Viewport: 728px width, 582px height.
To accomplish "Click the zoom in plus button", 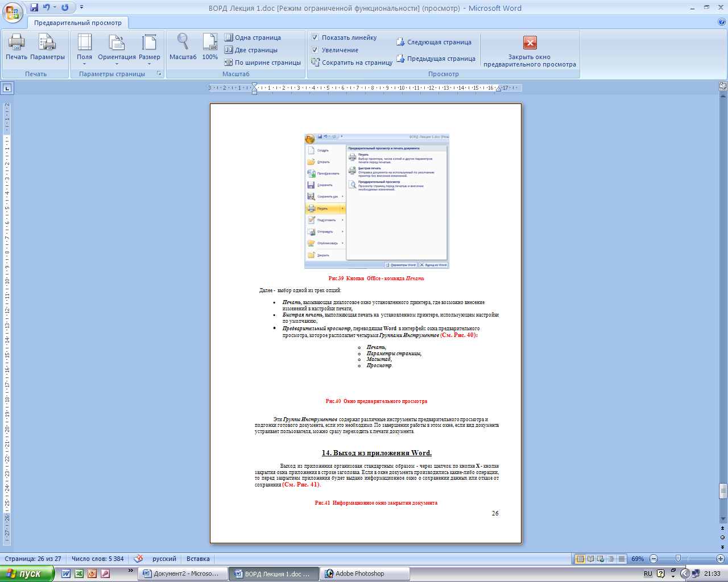I will pyautogui.click(x=721, y=559).
